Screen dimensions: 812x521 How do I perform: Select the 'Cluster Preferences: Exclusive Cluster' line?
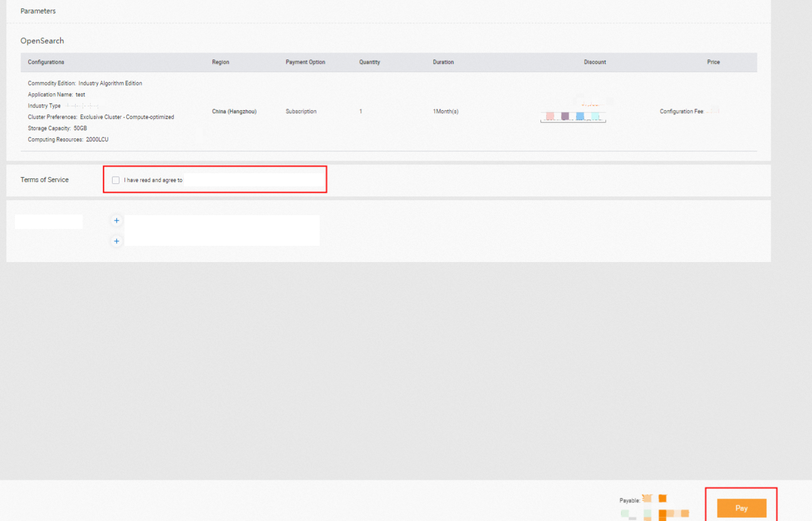(x=101, y=117)
